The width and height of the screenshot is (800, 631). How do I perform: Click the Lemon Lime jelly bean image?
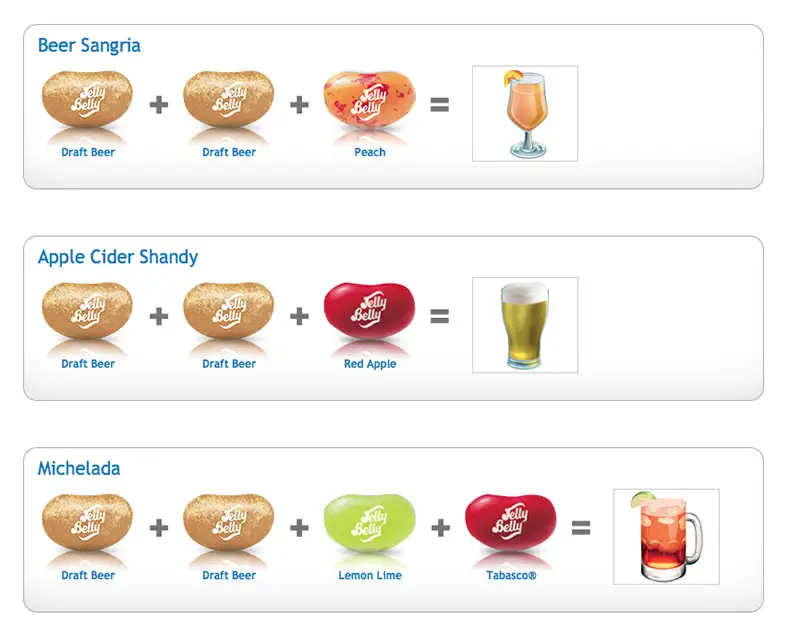[369, 522]
